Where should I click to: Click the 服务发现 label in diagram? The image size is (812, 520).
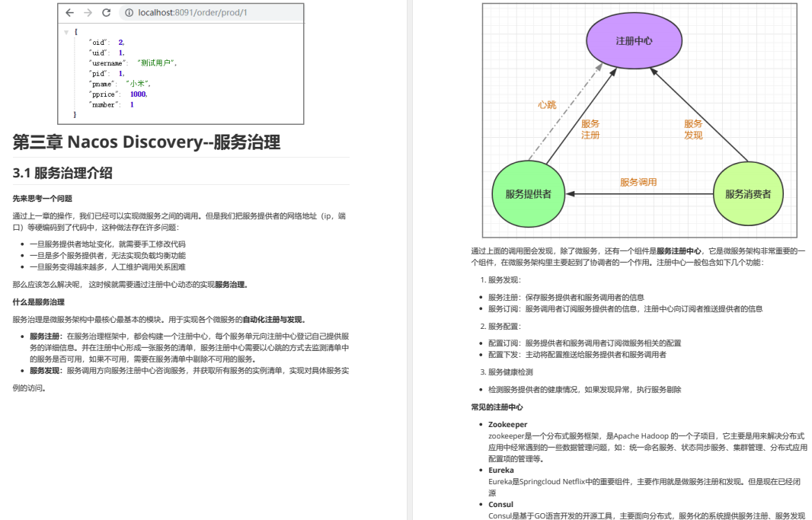693,129
